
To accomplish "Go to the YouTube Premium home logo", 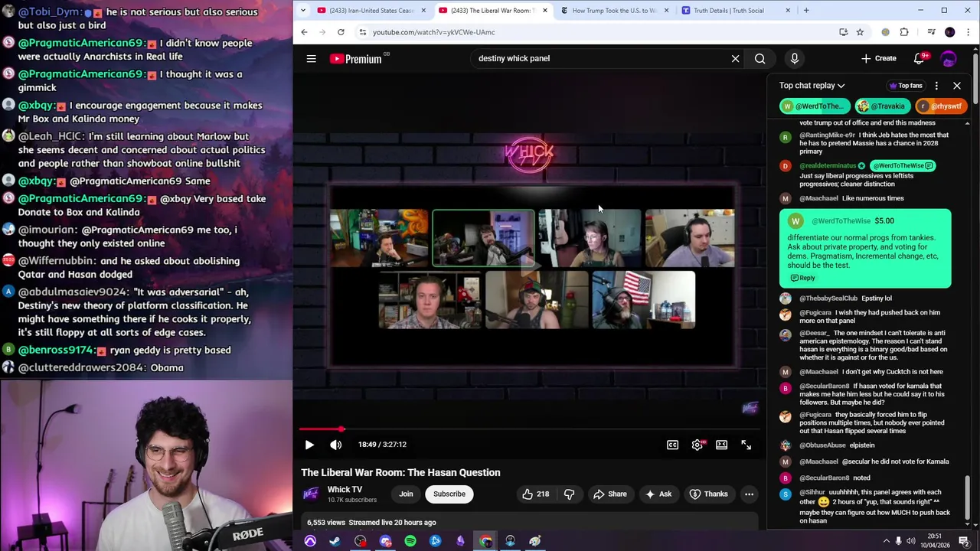I will tap(357, 58).
